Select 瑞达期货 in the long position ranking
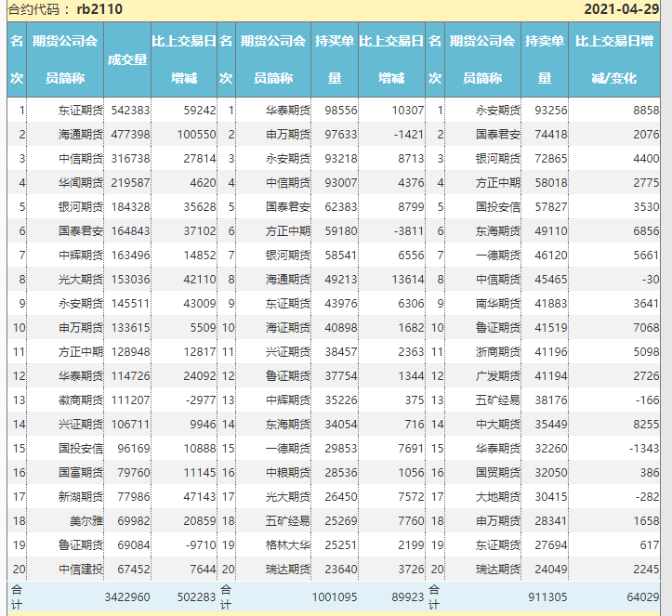This screenshot has width=672, height=616. point(287,570)
